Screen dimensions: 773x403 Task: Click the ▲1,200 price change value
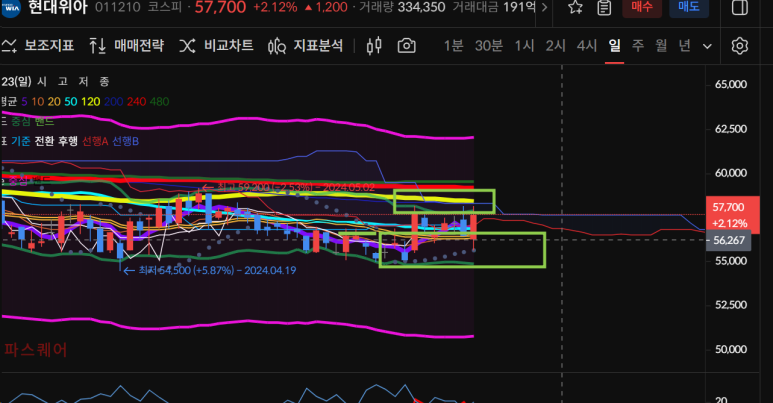(x=325, y=7)
